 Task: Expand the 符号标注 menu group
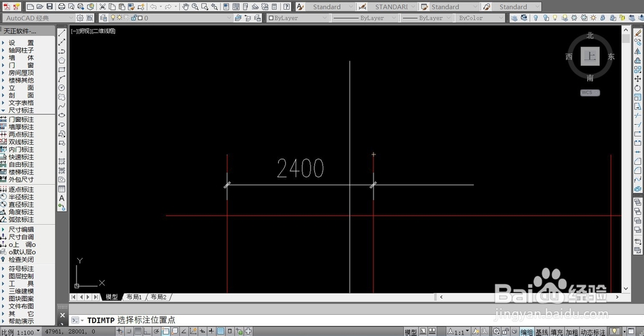point(21,268)
